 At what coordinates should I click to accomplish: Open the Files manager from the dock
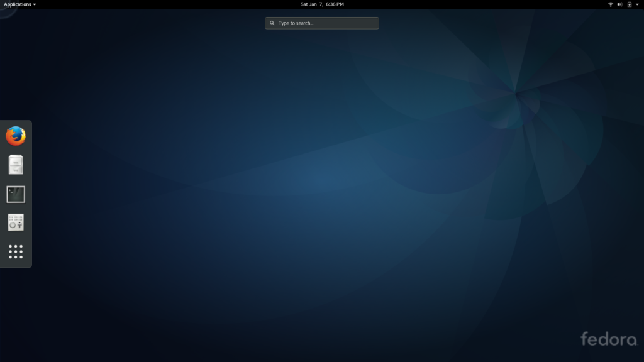point(16,165)
